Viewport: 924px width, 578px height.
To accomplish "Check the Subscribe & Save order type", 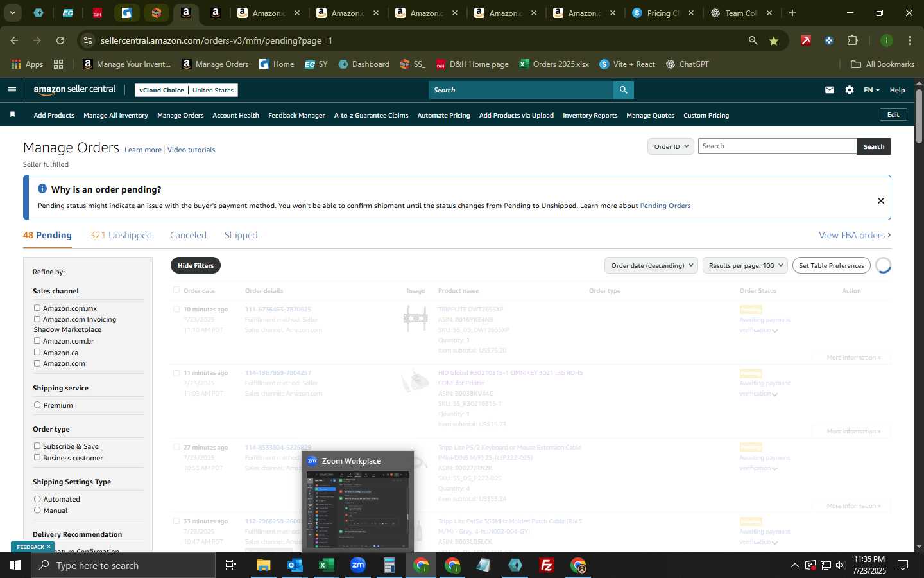I will click(37, 446).
